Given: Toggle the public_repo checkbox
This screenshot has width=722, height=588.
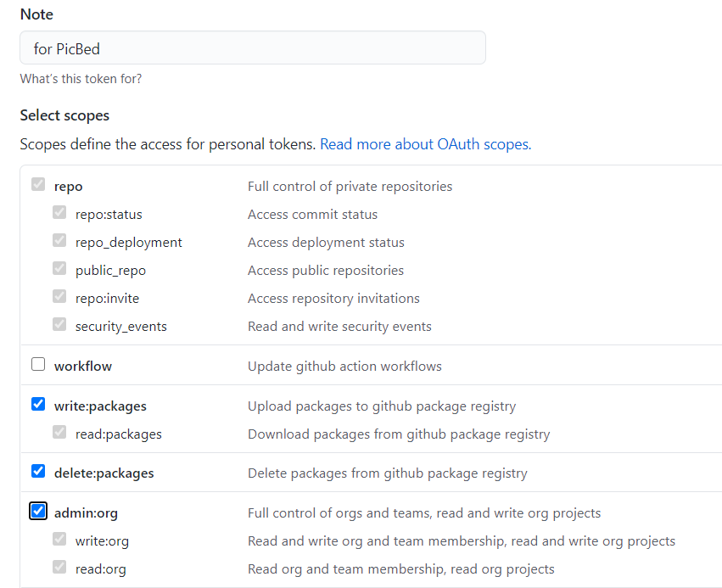Looking at the screenshot, I should pyautogui.click(x=59, y=268).
